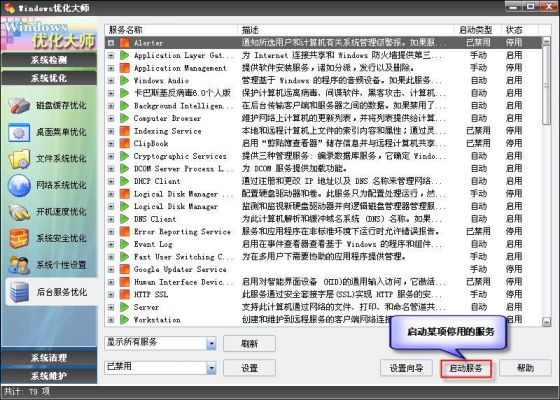Expand the Windows Audio row
The height and width of the screenshot is (400, 560).
(111, 81)
